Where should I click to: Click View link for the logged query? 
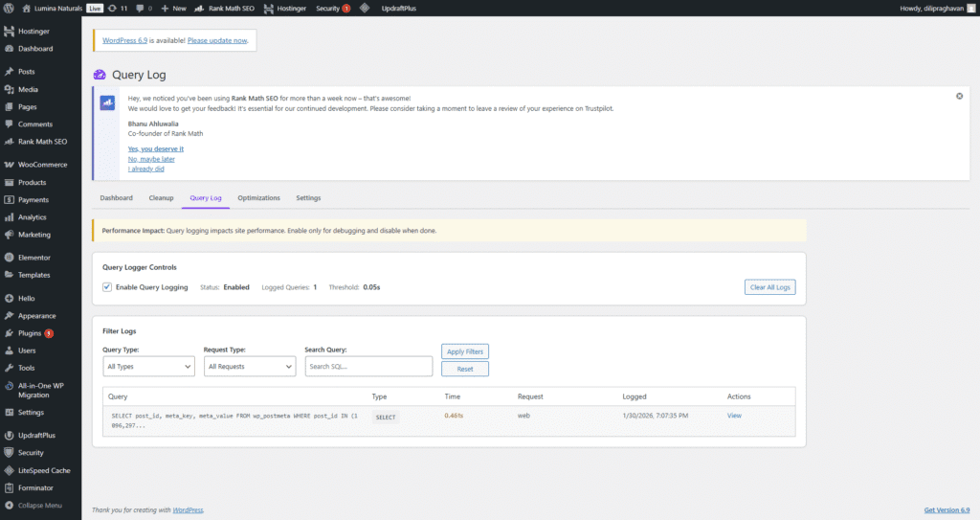coord(734,416)
